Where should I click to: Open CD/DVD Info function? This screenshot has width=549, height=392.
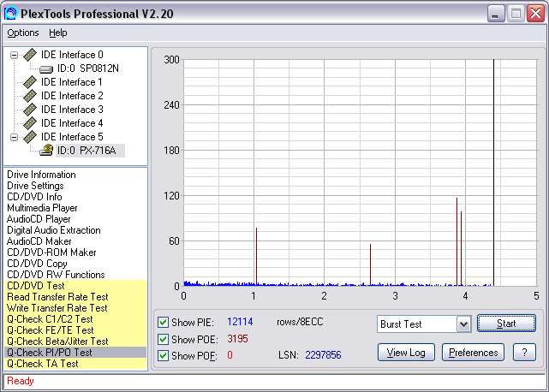(34, 197)
